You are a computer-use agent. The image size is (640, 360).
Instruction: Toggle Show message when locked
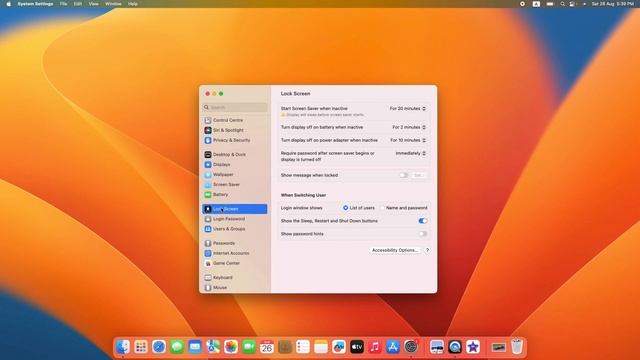pyautogui.click(x=404, y=175)
